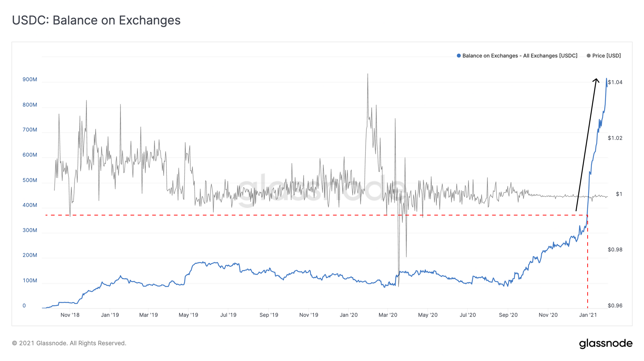Click the gray Price legend dot
The height and width of the screenshot is (361, 644).
tap(589, 56)
